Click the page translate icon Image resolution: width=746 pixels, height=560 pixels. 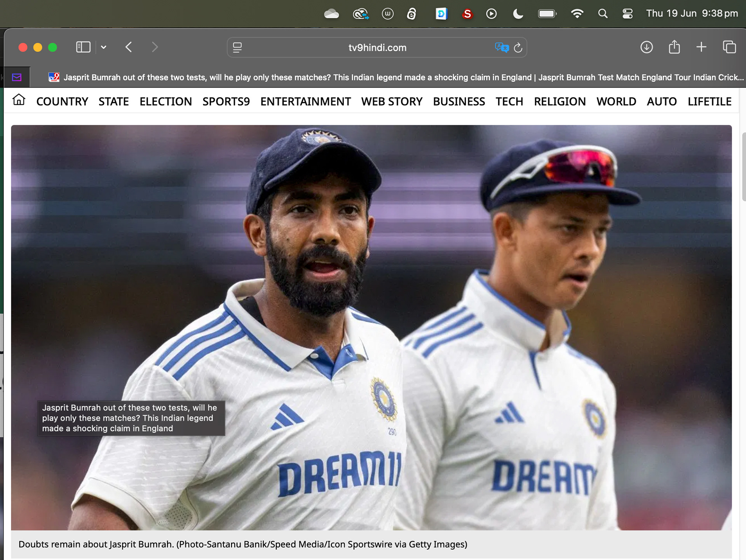pyautogui.click(x=501, y=47)
